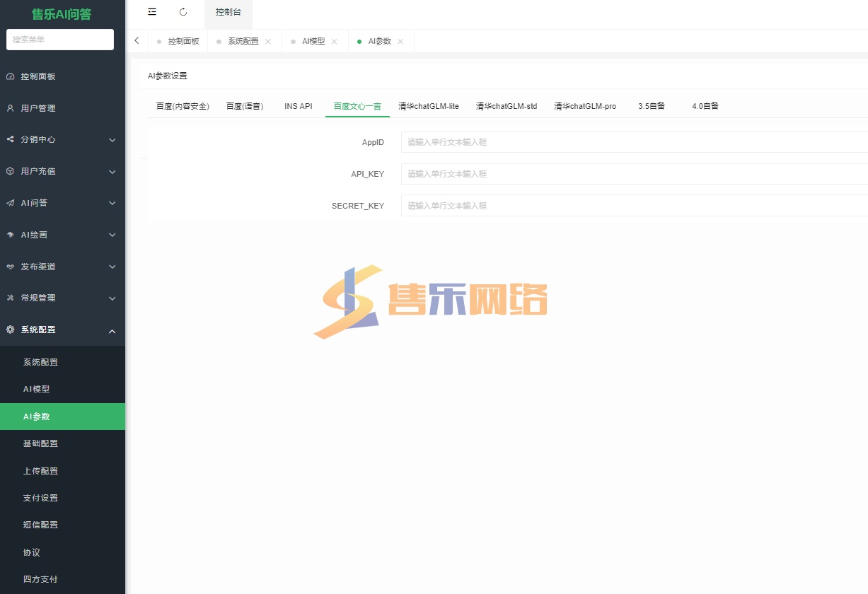Click the share icon beside 分销中心

point(10,139)
